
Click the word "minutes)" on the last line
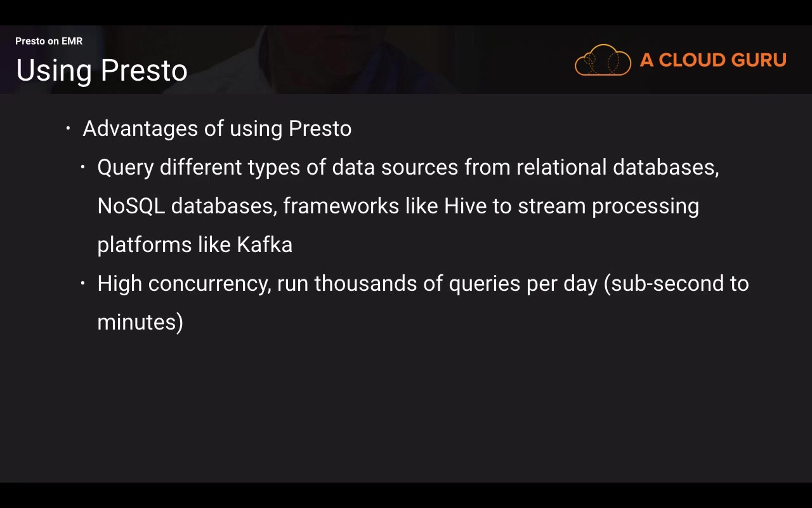tap(140, 322)
